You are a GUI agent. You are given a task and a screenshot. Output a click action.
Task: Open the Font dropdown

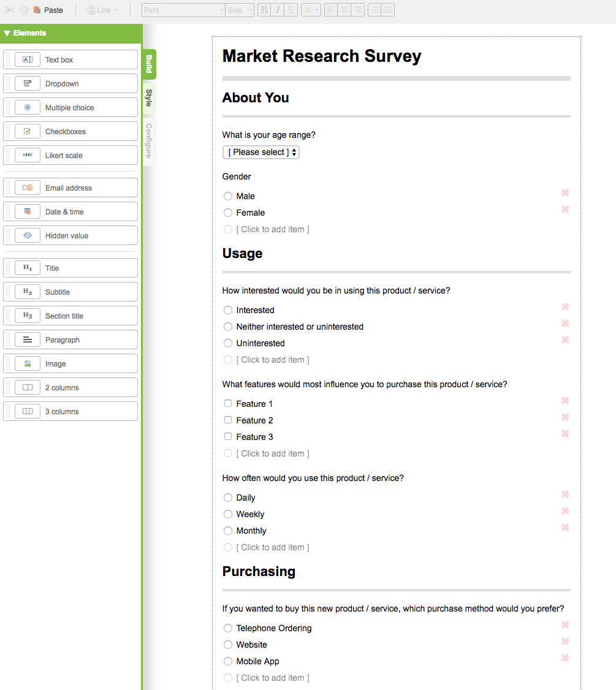click(x=183, y=10)
